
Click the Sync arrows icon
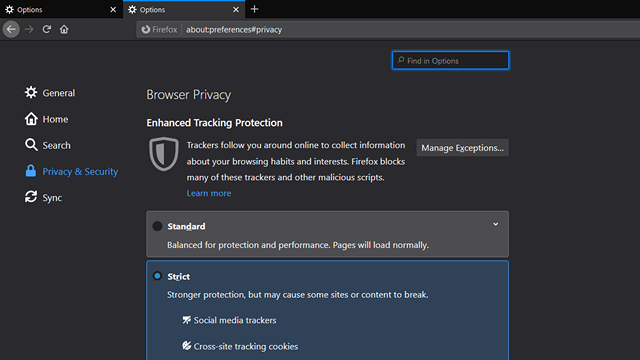[31, 197]
